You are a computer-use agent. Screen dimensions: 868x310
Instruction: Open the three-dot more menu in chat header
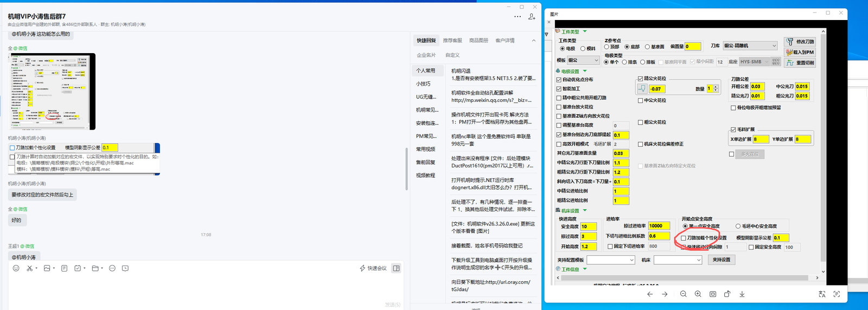[x=518, y=17]
